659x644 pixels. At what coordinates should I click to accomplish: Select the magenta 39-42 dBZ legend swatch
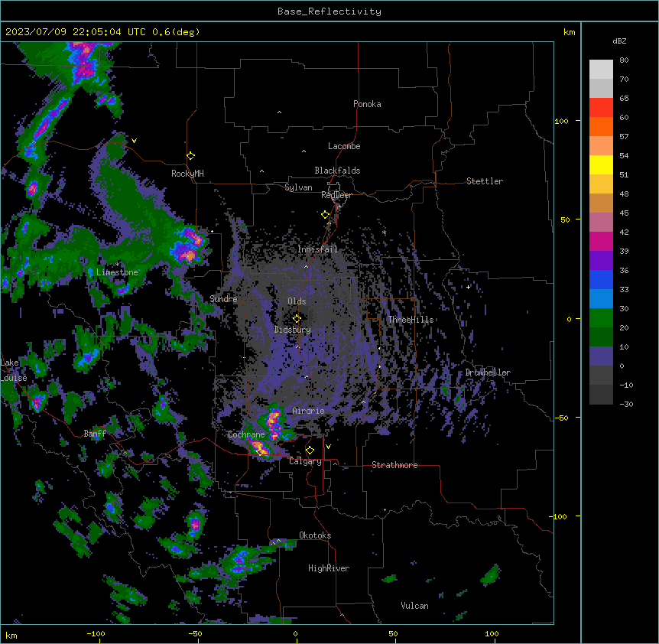(601, 241)
